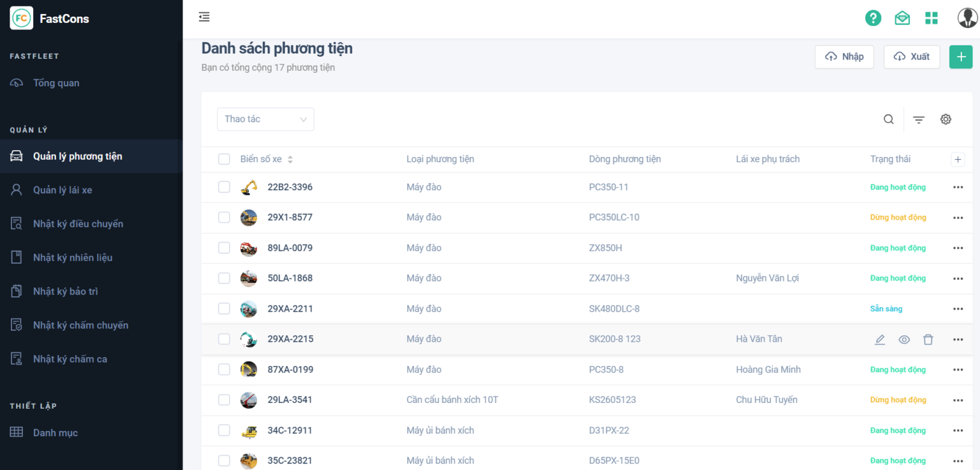This screenshot has height=470, width=980.
Task: Sort by the Biển số xe column
Action: (290, 160)
